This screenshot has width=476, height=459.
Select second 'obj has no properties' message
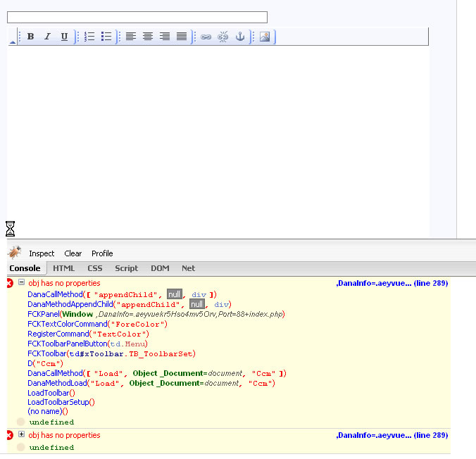64,435
